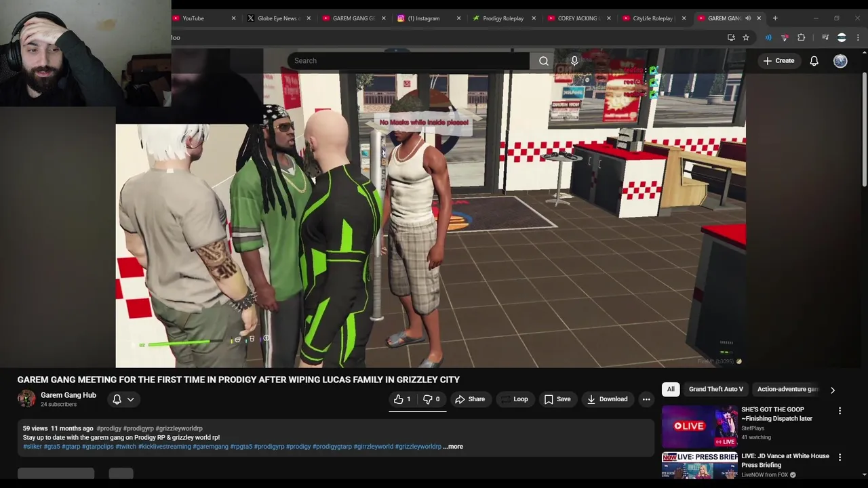Screen dimensions: 868x488
Task: Switch to Prodigy Roleplay tab
Action: (x=502, y=18)
